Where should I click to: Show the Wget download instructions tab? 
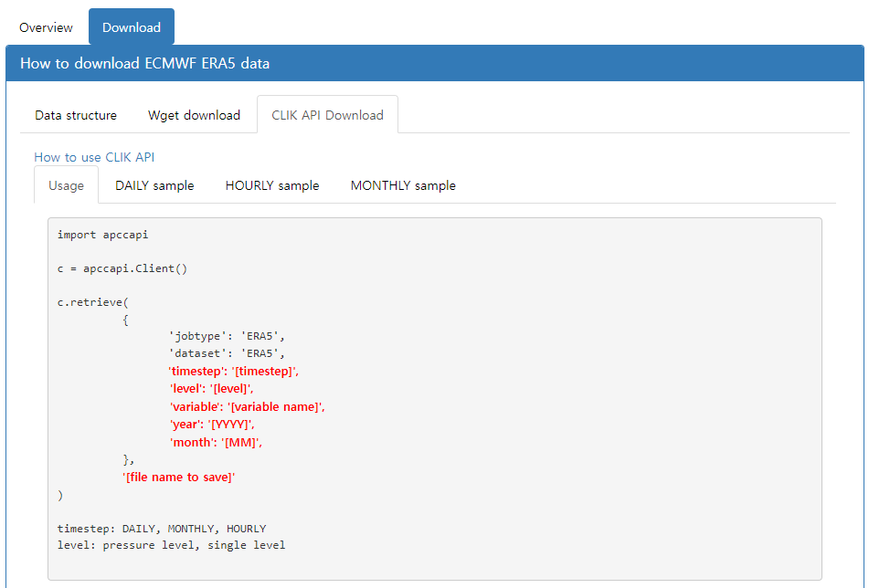point(194,115)
